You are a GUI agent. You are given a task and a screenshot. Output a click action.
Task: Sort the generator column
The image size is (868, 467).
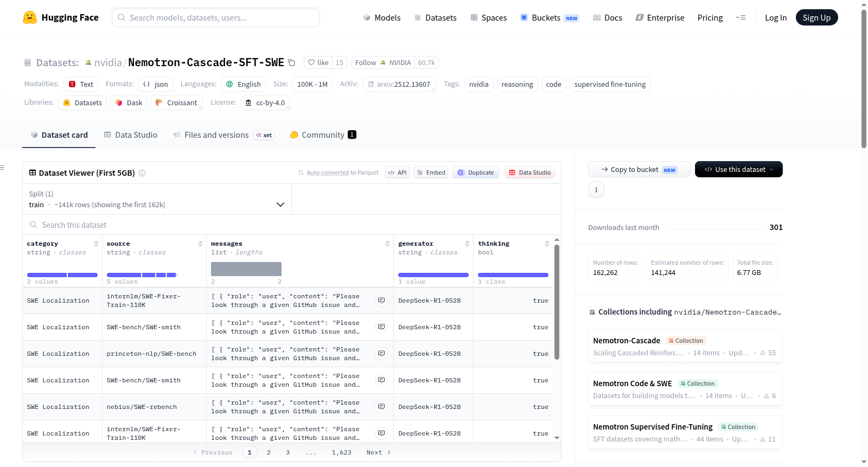point(467,244)
